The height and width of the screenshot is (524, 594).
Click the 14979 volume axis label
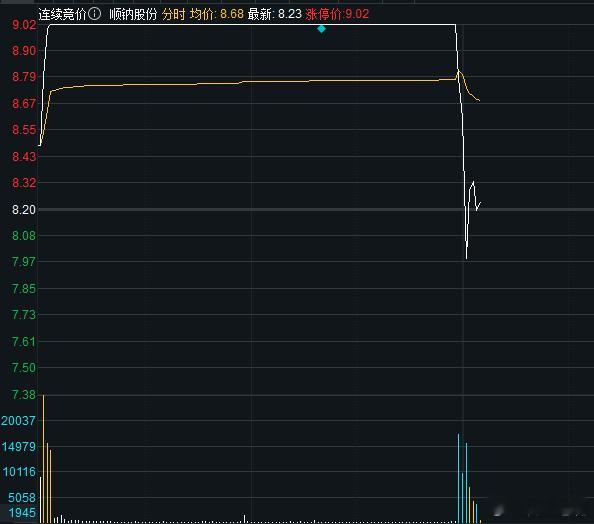click(x=19, y=447)
